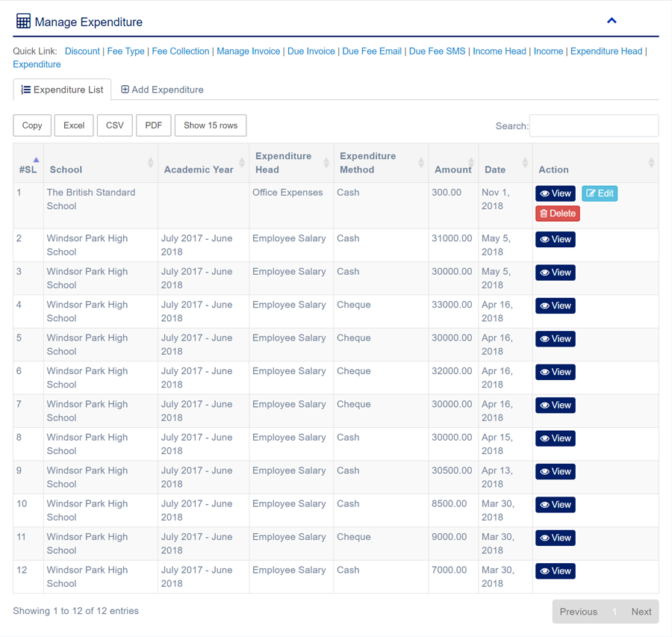Image resolution: width=672 pixels, height=637 pixels.
Task: Open Due Fee Email quick link
Action: 372,51
